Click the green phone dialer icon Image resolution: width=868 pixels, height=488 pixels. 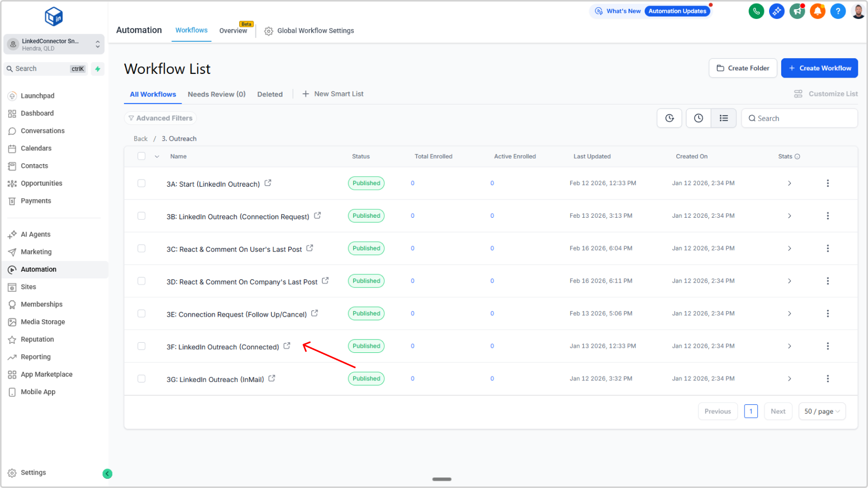click(756, 11)
